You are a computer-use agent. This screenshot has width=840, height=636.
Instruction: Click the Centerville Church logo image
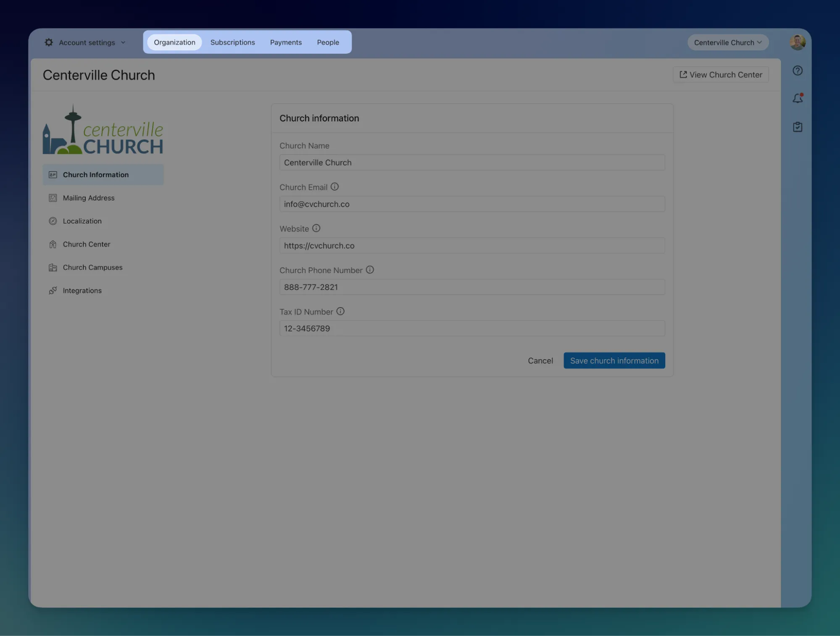click(103, 130)
